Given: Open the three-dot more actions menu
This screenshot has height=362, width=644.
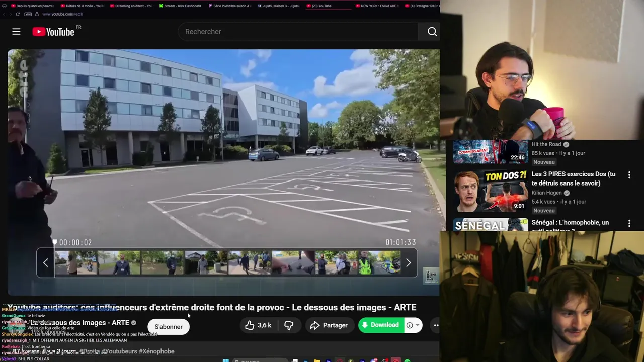Looking at the screenshot, I should tap(436, 325).
